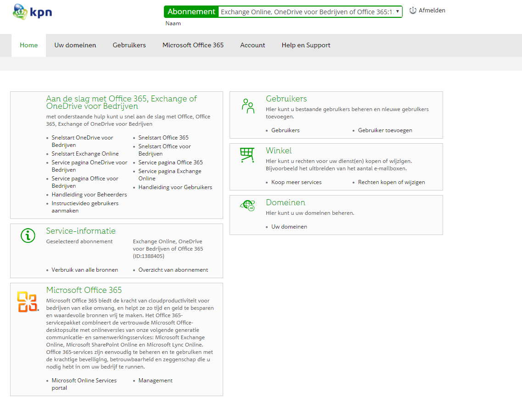Expand the subscription list arrow
This screenshot has width=522, height=420.
(x=397, y=11)
